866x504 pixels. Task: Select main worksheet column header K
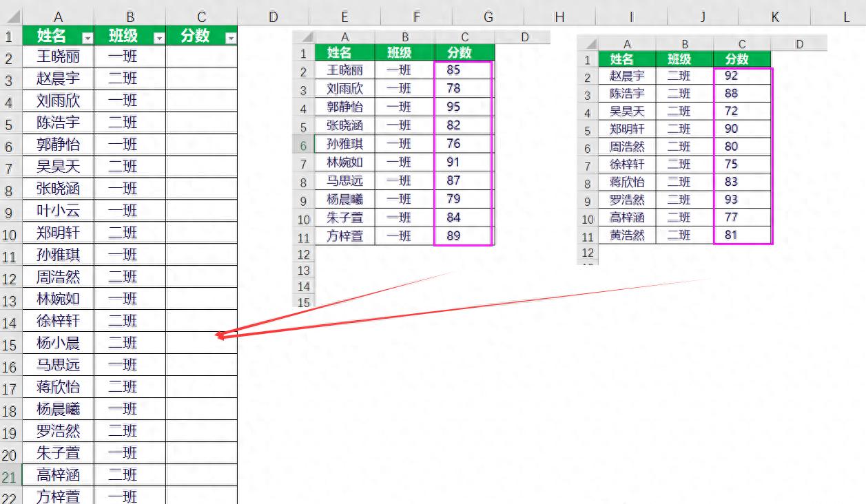[x=774, y=17]
